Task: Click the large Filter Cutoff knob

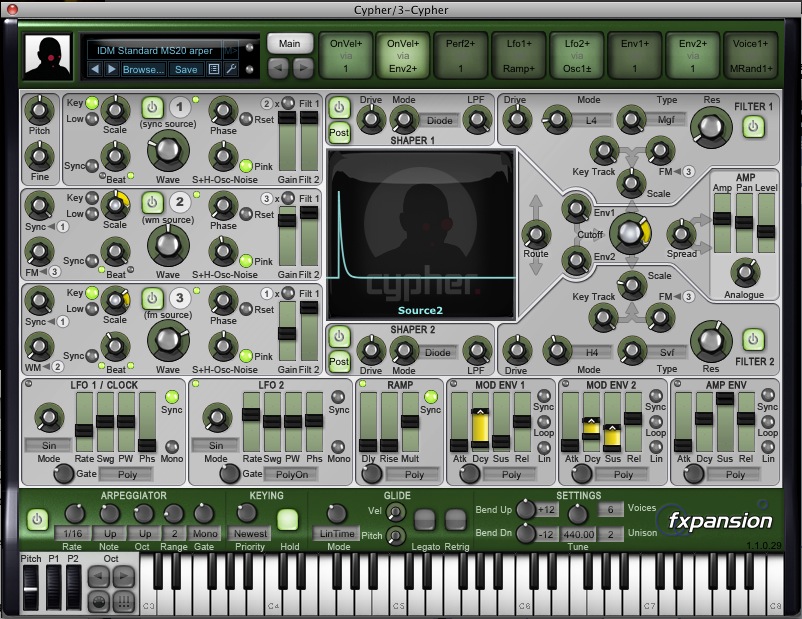Action: (630, 233)
